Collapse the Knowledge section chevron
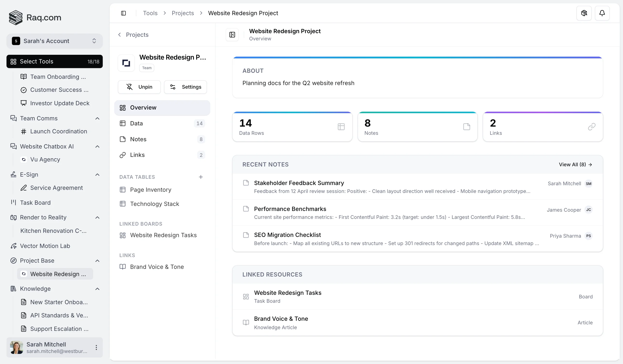Image resolution: width=623 pixels, height=364 pixels. (x=97, y=289)
